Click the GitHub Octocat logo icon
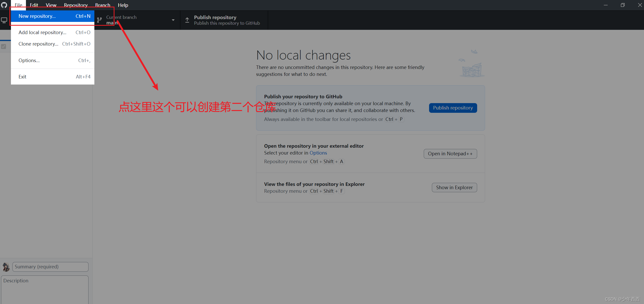The image size is (644, 304). click(4, 5)
